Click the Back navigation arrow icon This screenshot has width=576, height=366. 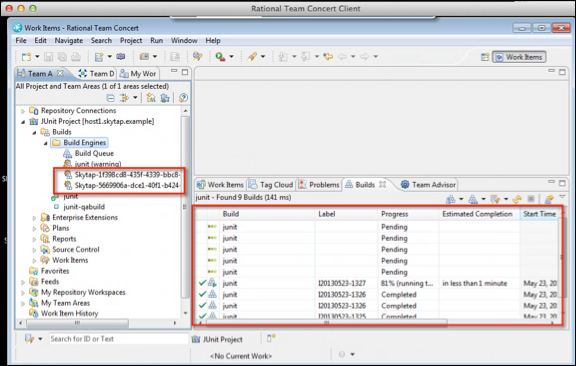(x=342, y=57)
